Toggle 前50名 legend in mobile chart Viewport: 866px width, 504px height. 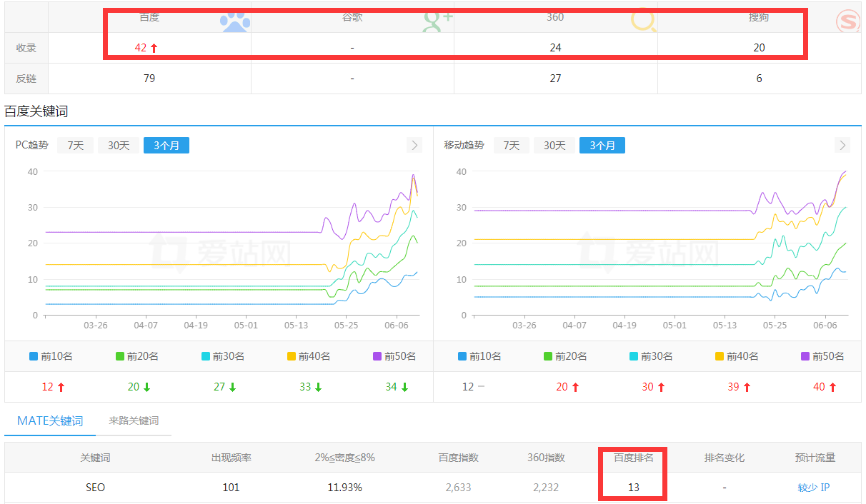[823, 356]
